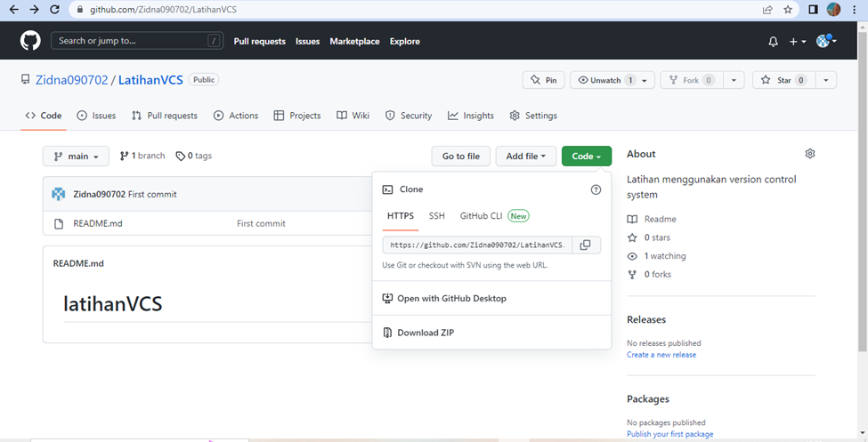Open the Chrome profile avatar
Screen dimensions: 868x442
click(833, 10)
